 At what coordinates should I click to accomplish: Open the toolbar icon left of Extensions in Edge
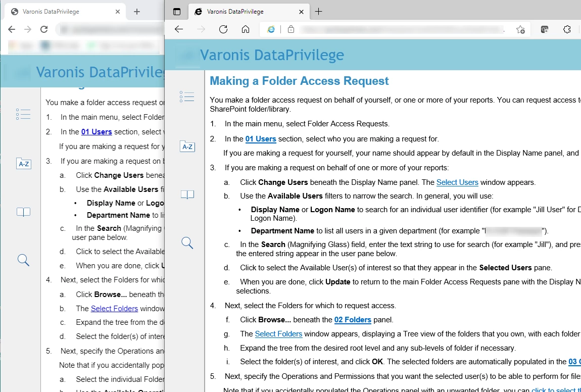544,29
